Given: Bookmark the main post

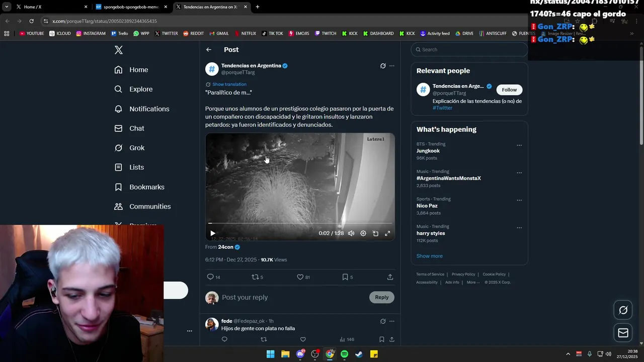Looking at the screenshot, I should (x=345, y=277).
